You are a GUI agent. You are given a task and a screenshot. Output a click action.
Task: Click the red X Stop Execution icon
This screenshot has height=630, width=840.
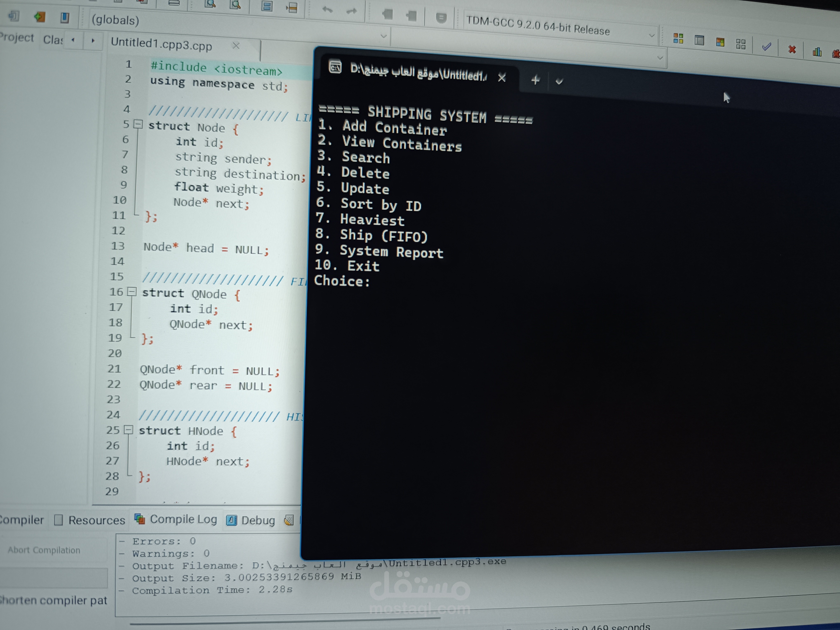point(792,49)
